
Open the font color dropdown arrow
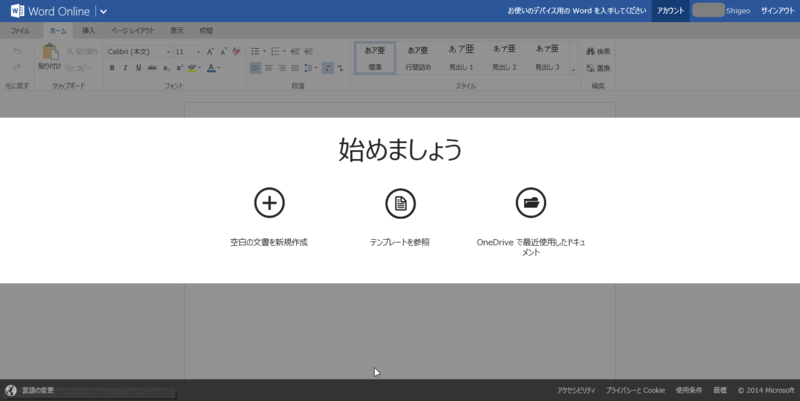[x=218, y=68]
